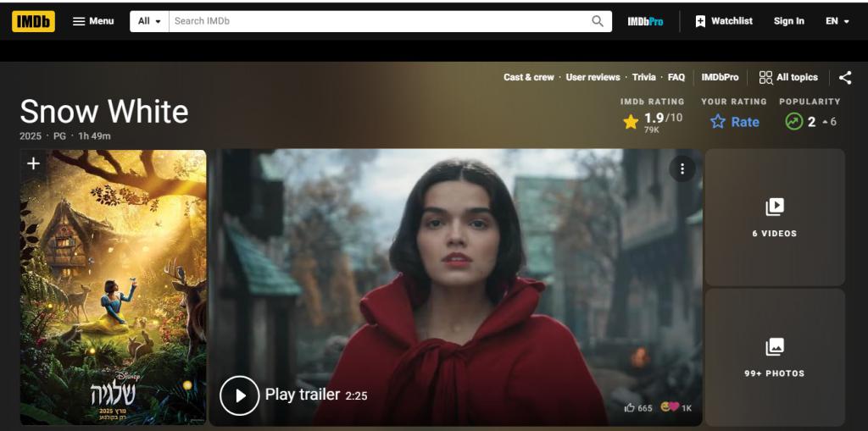This screenshot has width=868, height=431.
Task: Play the Snow White trailer
Action: point(240,395)
